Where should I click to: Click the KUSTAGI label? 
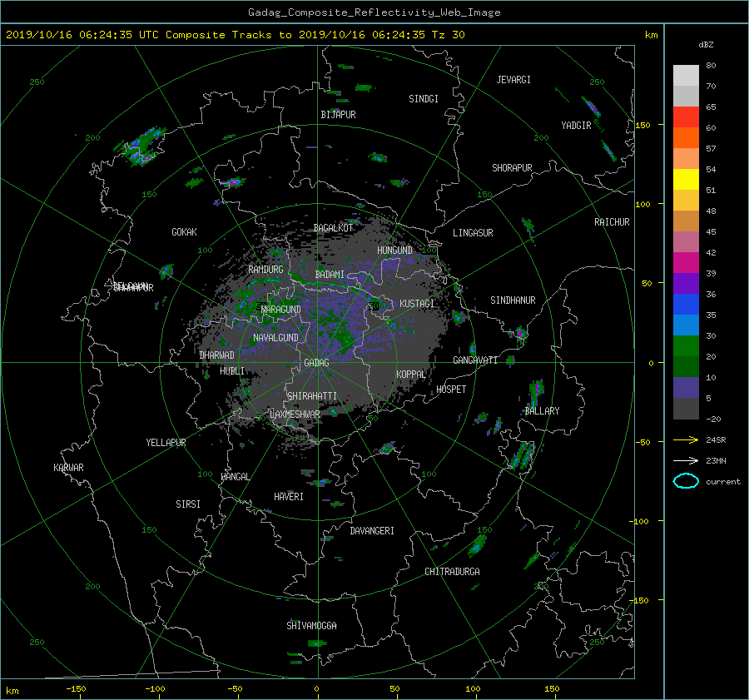point(417,304)
